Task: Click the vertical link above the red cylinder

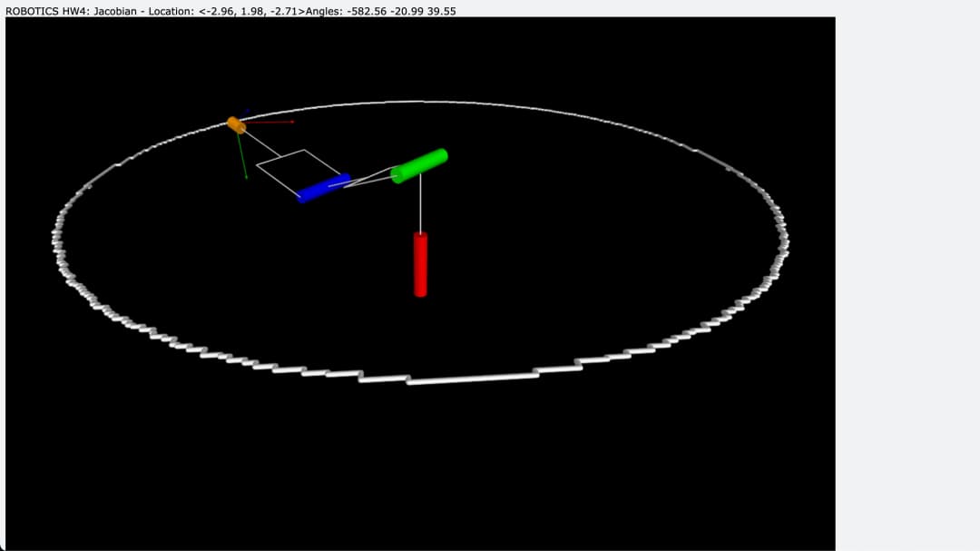Action: [x=420, y=204]
